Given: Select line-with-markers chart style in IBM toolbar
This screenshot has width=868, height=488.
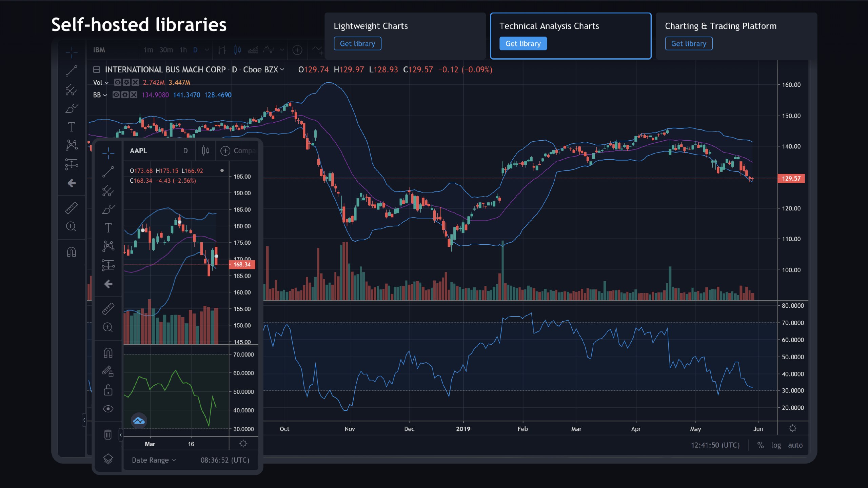Looking at the screenshot, I should pyautogui.click(x=268, y=50).
